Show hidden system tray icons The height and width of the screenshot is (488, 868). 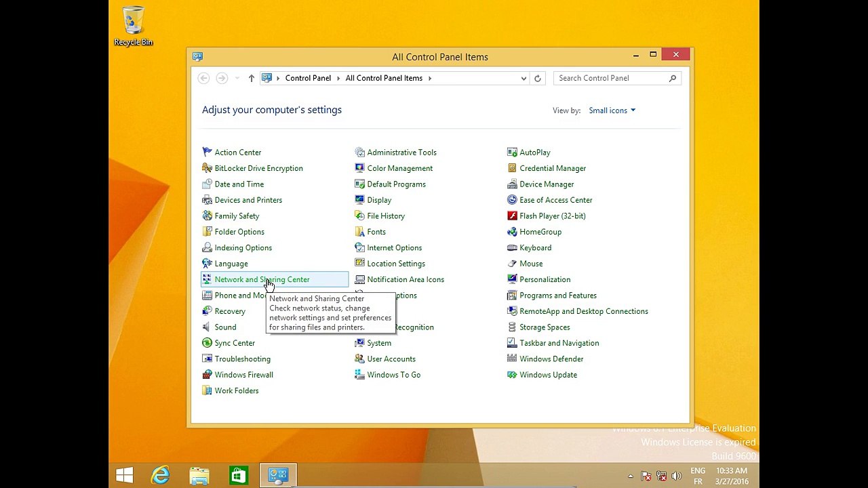pos(631,476)
